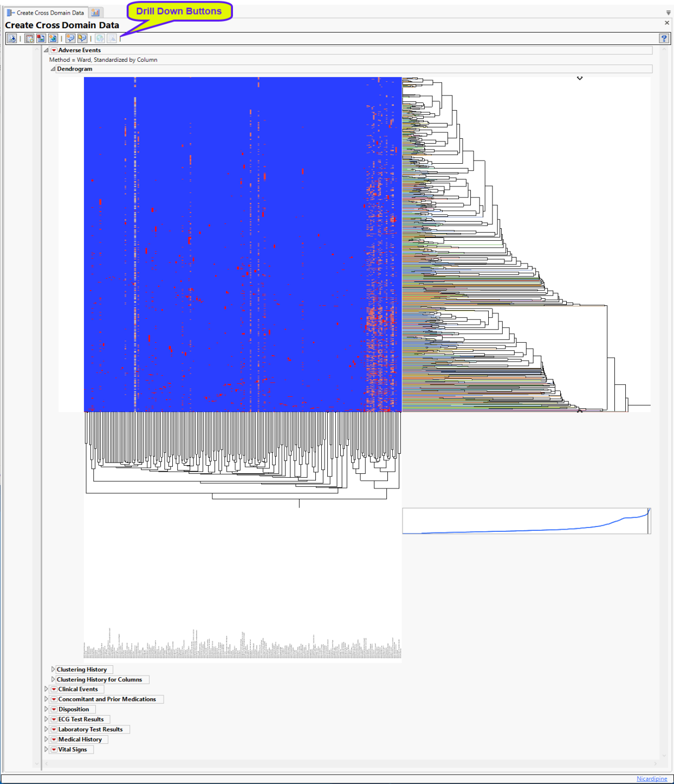Open Help via the question mark button
The height and width of the screenshot is (784, 674).
pyautogui.click(x=664, y=38)
